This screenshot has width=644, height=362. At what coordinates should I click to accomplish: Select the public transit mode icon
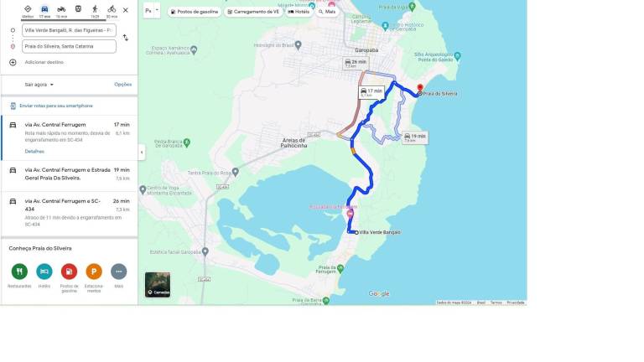pyautogui.click(x=78, y=9)
